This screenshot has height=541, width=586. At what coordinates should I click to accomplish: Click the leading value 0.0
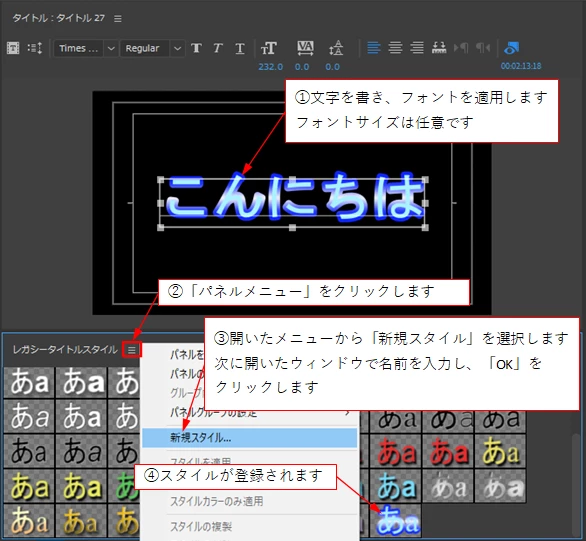332,67
